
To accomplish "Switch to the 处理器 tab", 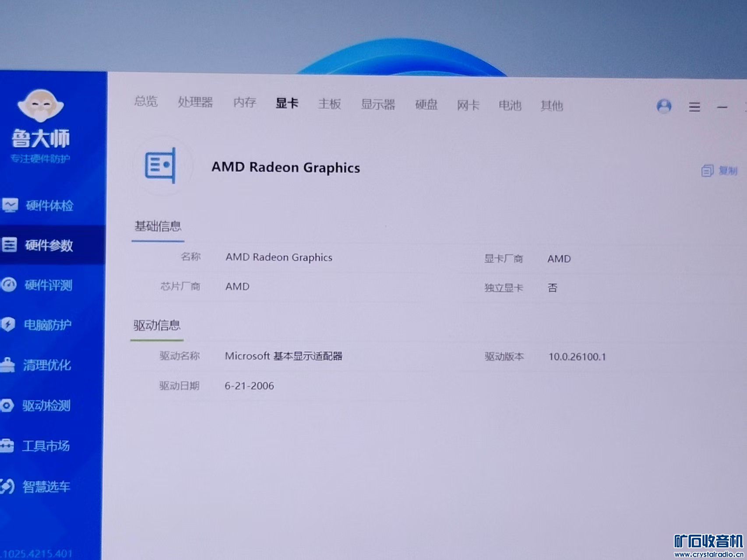I will pyautogui.click(x=195, y=102).
